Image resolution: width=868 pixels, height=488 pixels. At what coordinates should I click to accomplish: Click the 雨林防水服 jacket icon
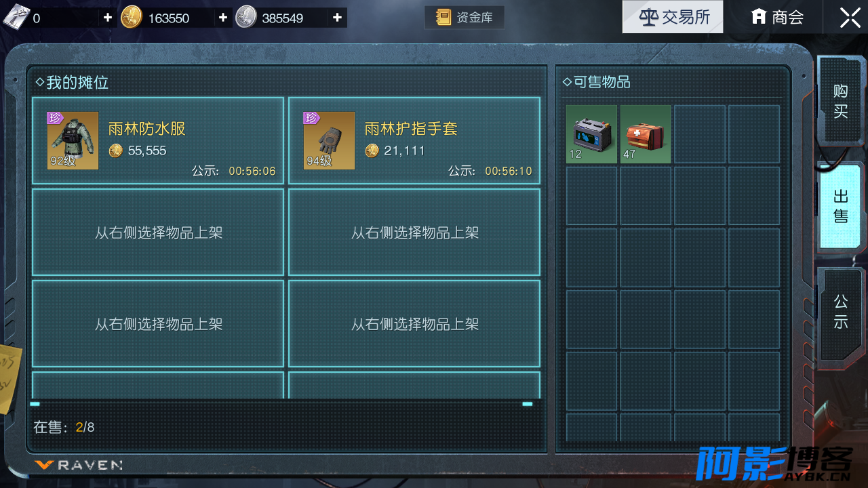(x=73, y=140)
